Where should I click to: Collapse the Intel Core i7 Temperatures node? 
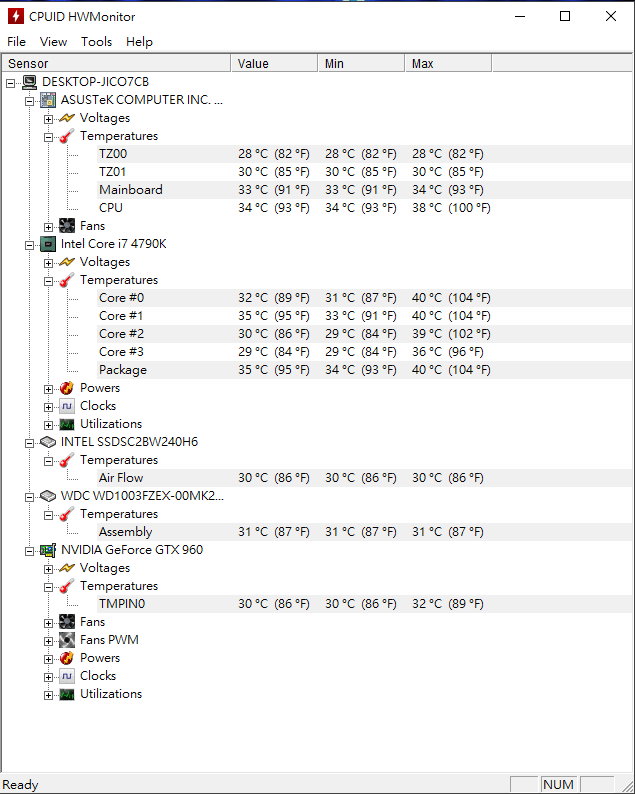point(48,281)
